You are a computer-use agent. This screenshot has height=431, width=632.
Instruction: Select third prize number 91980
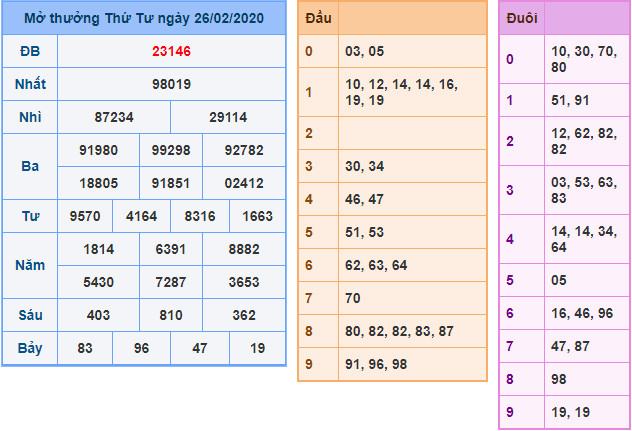coord(99,150)
